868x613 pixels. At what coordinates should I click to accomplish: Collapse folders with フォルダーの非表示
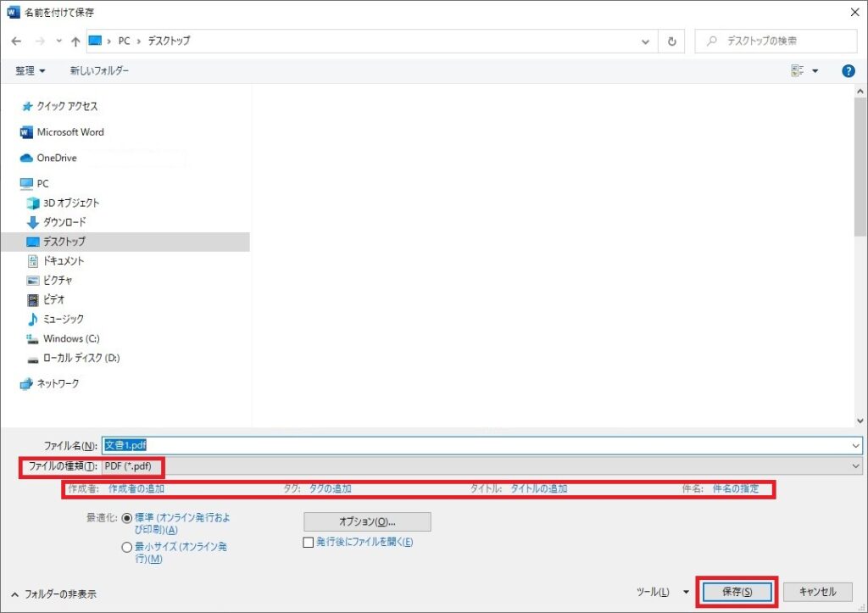click(x=53, y=594)
